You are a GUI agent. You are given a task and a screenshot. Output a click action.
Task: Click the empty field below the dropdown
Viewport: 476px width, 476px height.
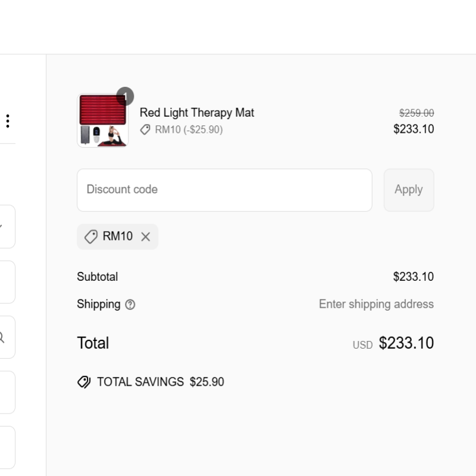point(7,282)
